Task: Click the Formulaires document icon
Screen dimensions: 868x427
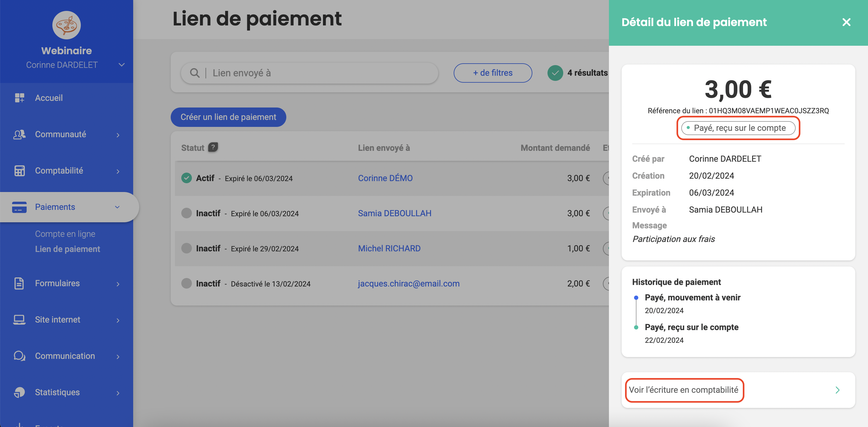Action: (19, 283)
